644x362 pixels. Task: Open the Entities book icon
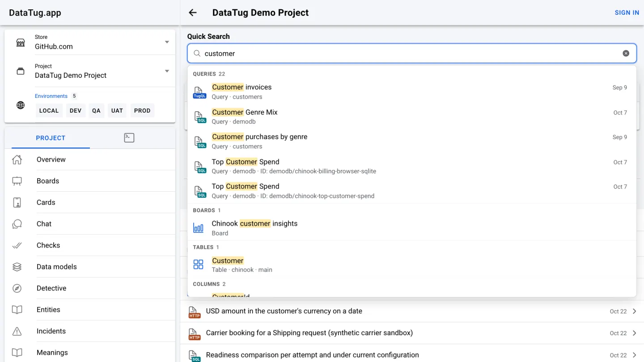pyautogui.click(x=17, y=310)
